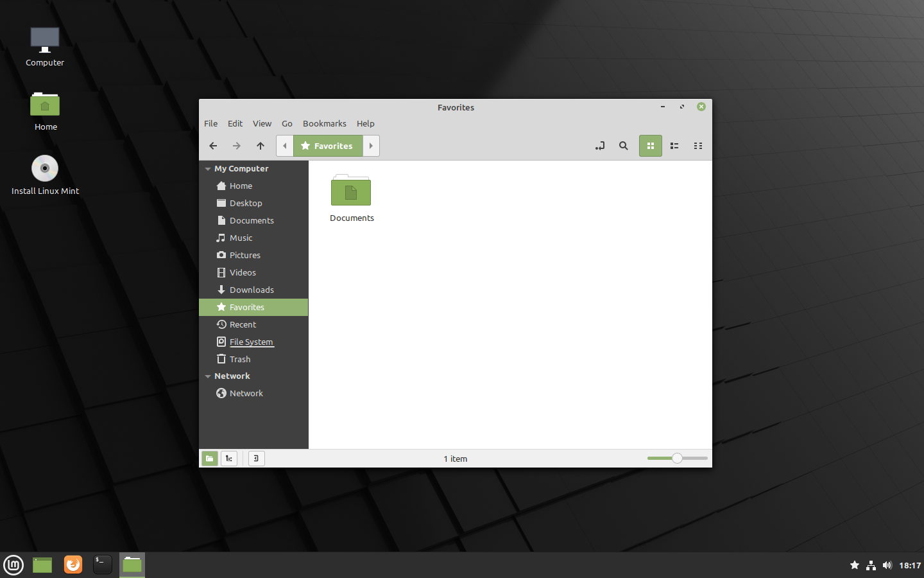924x578 pixels.
Task: Open the favorites star in system tray
Action: tap(855, 565)
